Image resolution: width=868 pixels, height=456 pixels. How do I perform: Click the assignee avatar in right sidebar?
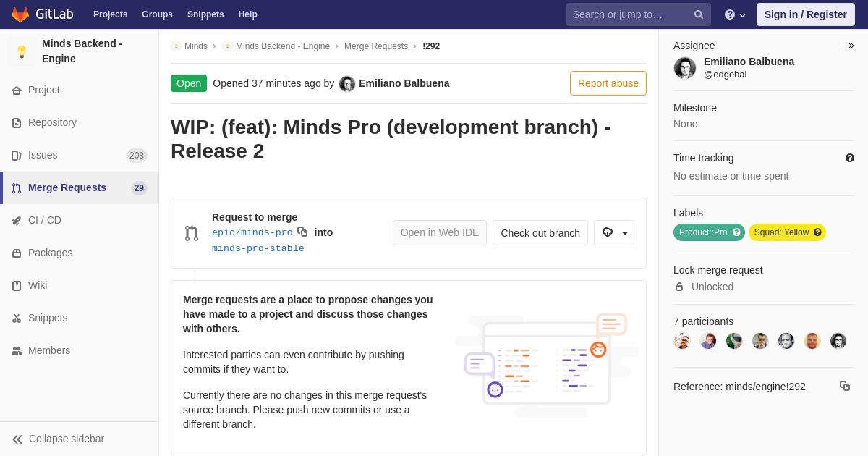[685, 68]
